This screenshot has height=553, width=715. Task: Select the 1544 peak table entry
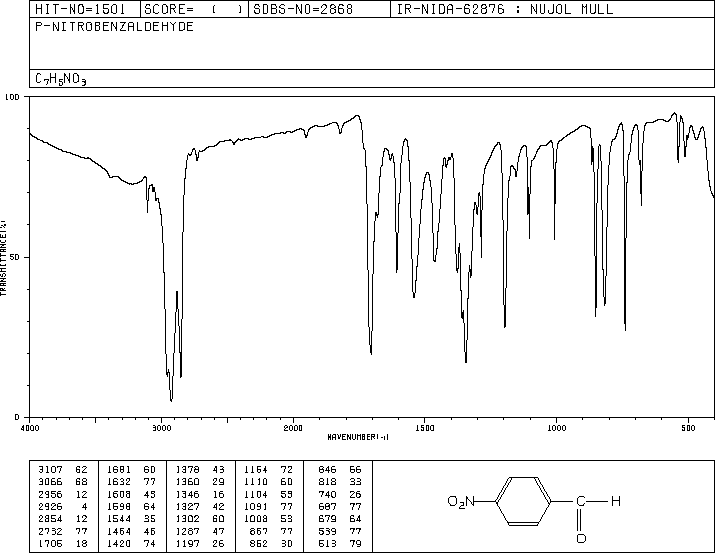131,519
